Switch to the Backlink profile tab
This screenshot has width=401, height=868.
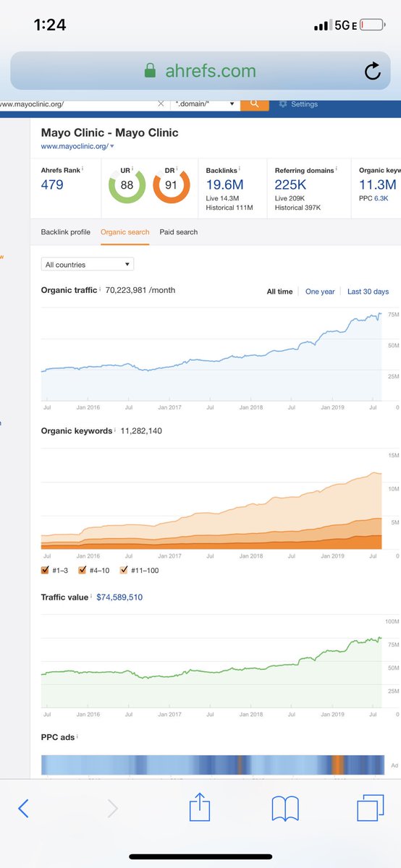[66, 231]
